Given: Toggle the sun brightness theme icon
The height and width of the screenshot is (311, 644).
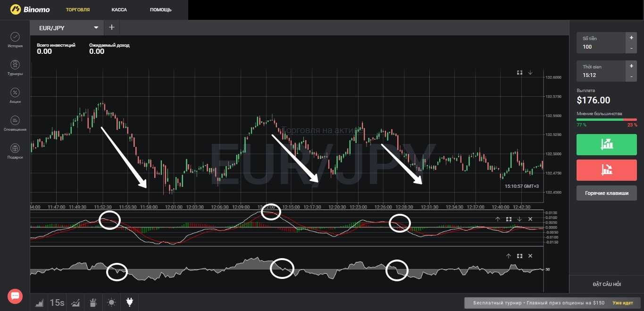Looking at the screenshot, I should [x=111, y=303].
